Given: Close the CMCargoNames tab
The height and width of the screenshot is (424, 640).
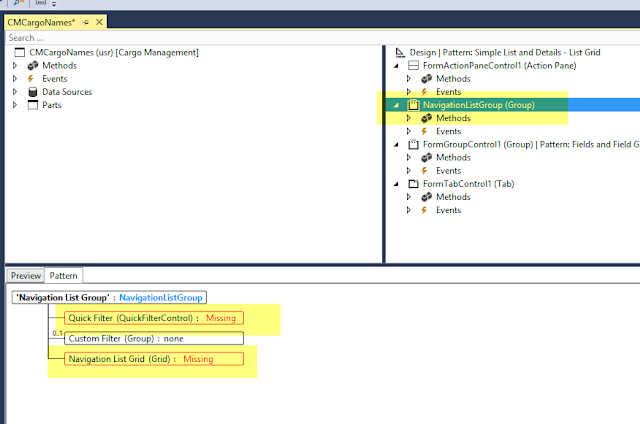Looking at the screenshot, I should click(x=99, y=22).
